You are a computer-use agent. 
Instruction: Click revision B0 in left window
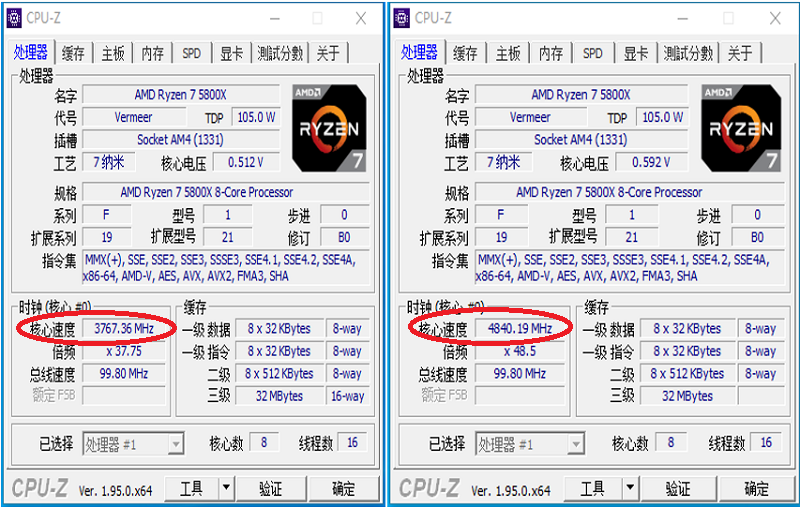pos(344,237)
